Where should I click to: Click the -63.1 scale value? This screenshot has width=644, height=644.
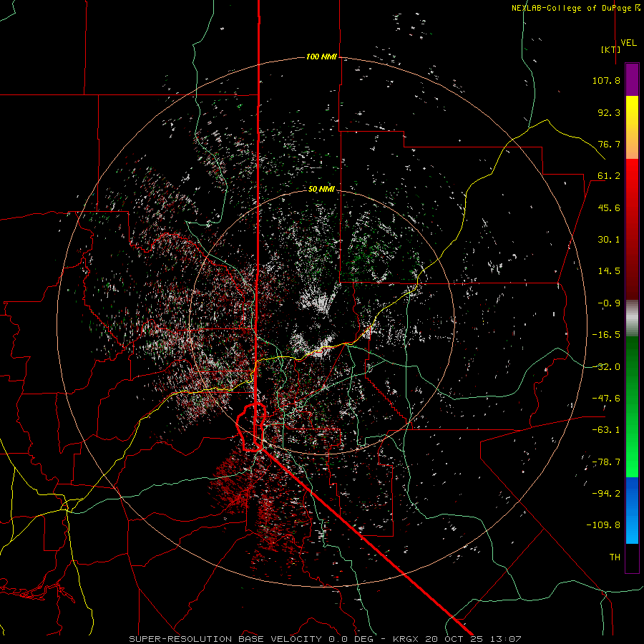(606, 430)
